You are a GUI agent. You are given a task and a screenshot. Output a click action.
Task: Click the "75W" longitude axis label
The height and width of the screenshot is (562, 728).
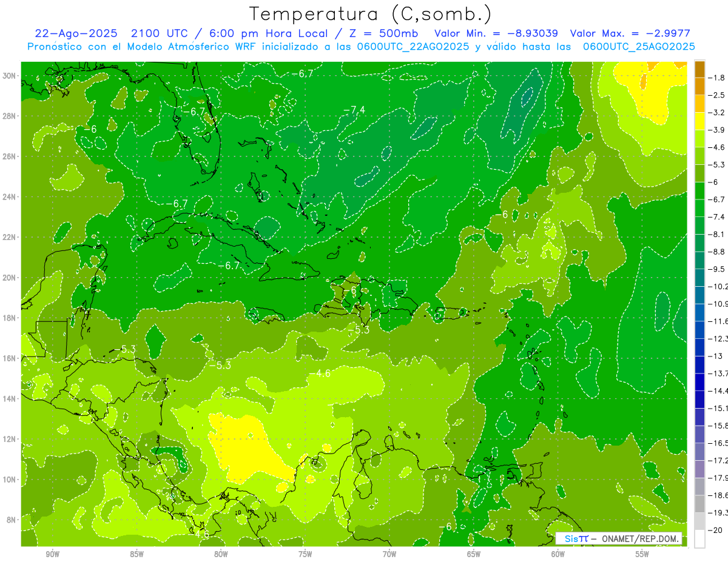(305, 554)
